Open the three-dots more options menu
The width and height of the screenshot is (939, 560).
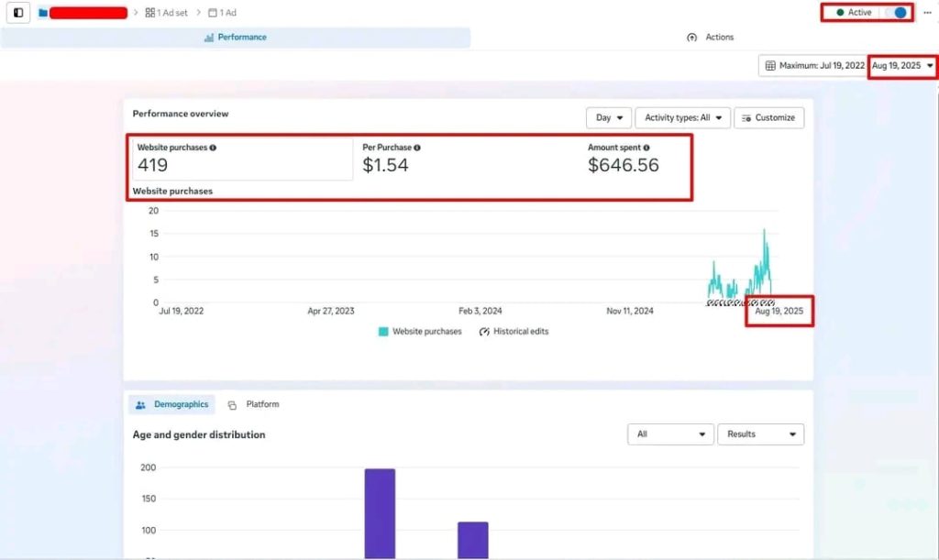927,13
